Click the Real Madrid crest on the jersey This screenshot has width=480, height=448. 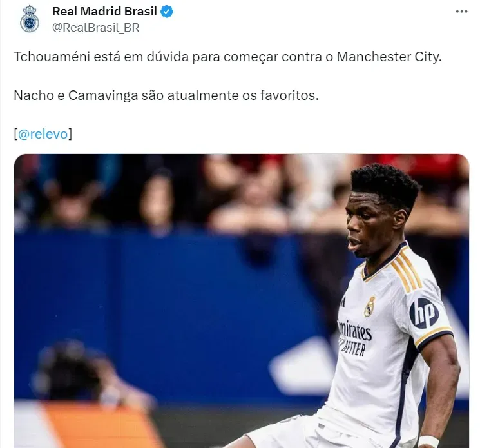pos(370,306)
